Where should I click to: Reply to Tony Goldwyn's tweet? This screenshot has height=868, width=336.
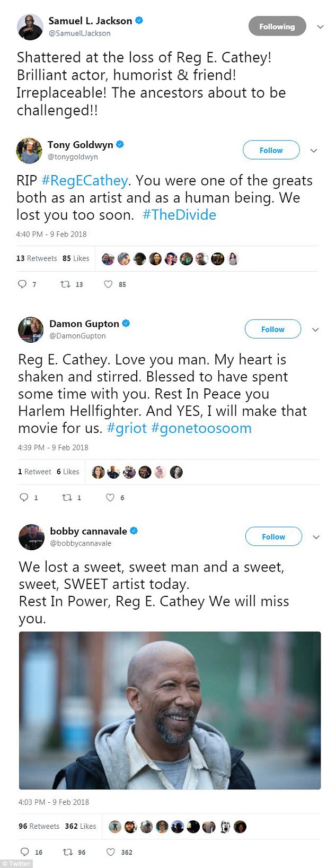[x=22, y=284]
